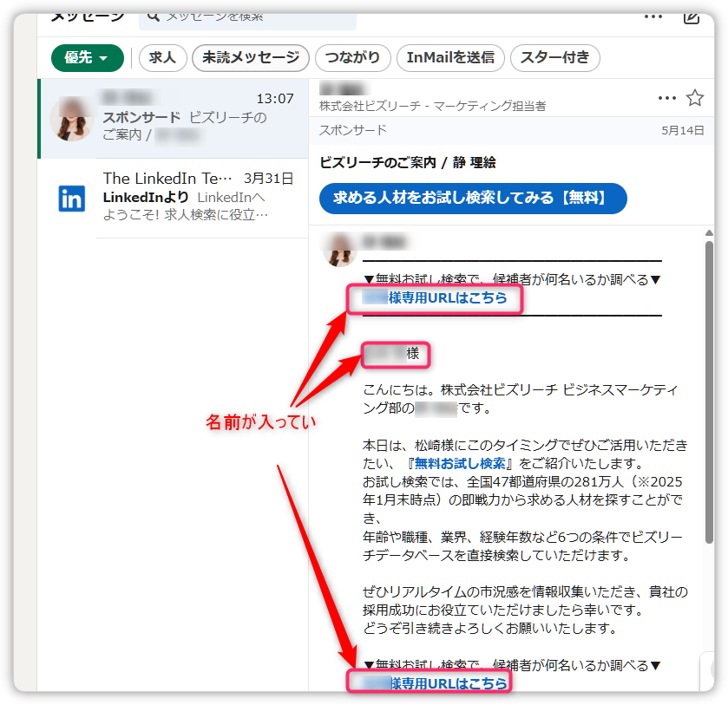728x705 pixels.
Task: Click the compose new message icon
Action: click(x=692, y=17)
